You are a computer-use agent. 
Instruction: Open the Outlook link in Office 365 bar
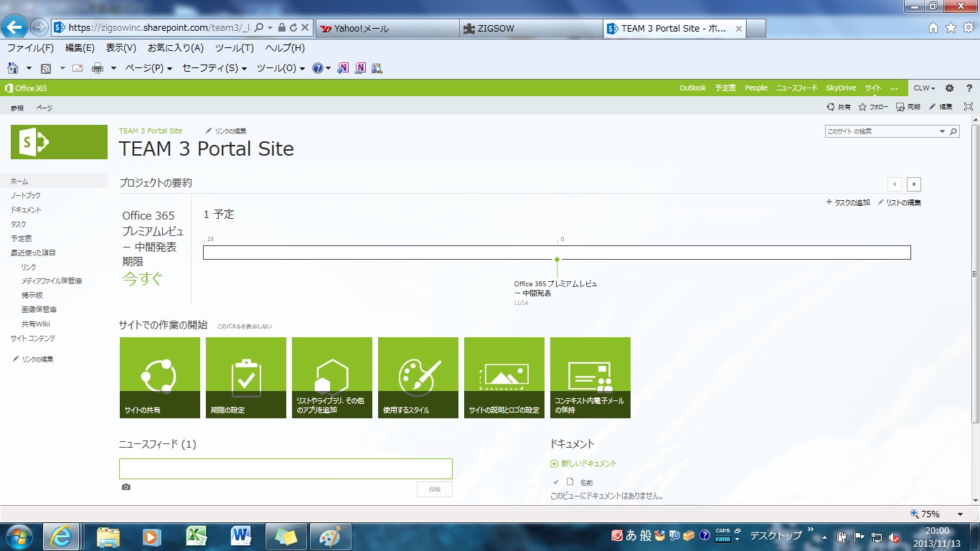pyautogui.click(x=693, y=88)
